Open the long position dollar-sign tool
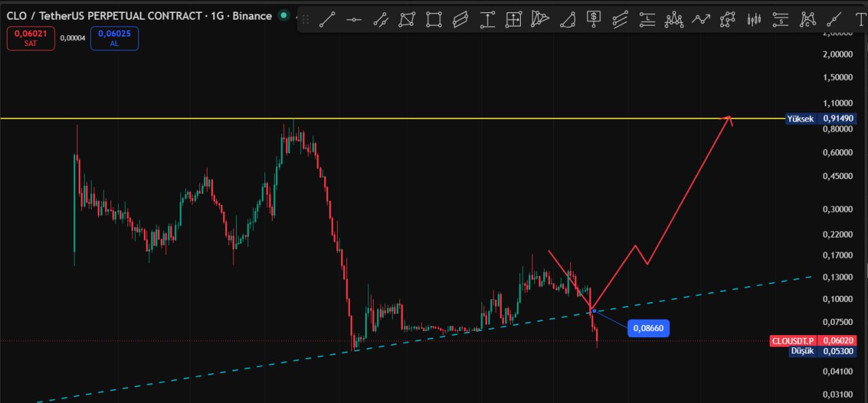 coord(594,20)
